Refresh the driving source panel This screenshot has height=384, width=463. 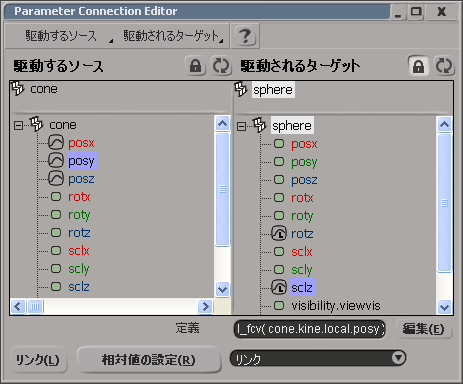click(x=221, y=66)
